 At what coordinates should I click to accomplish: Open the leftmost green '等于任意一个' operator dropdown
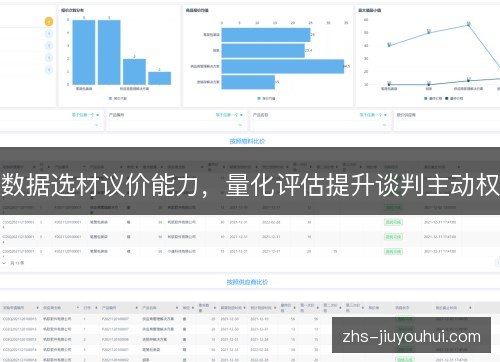[x=85, y=115]
